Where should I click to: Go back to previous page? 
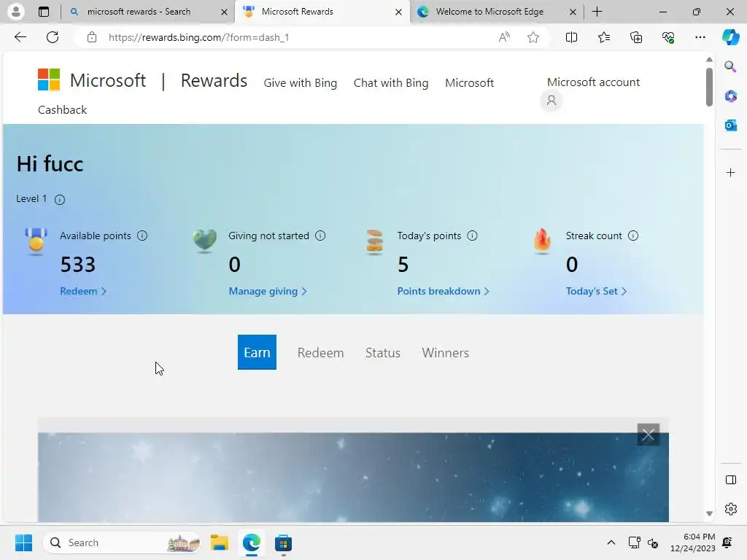[x=20, y=37]
